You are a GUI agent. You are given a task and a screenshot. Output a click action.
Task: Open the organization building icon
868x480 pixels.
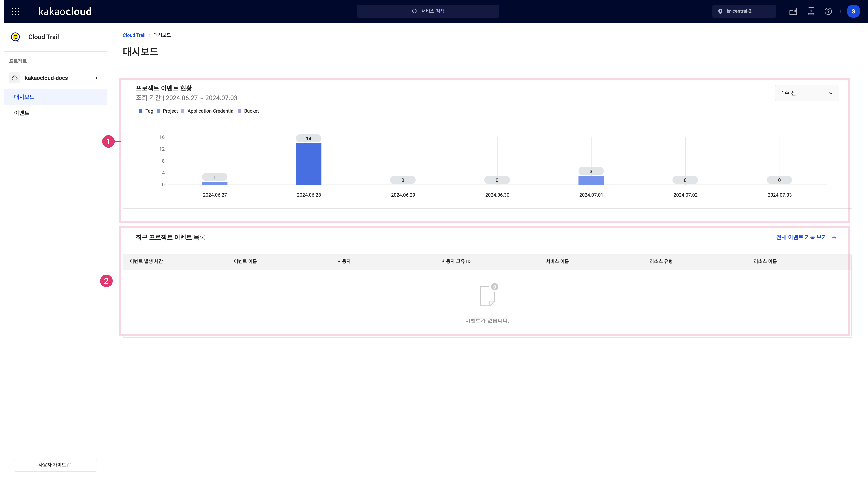pos(793,11)
